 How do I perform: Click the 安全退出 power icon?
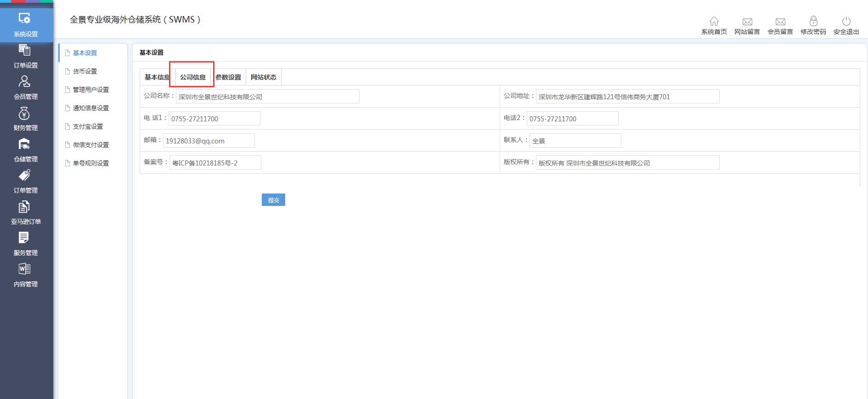coord(846,22)
